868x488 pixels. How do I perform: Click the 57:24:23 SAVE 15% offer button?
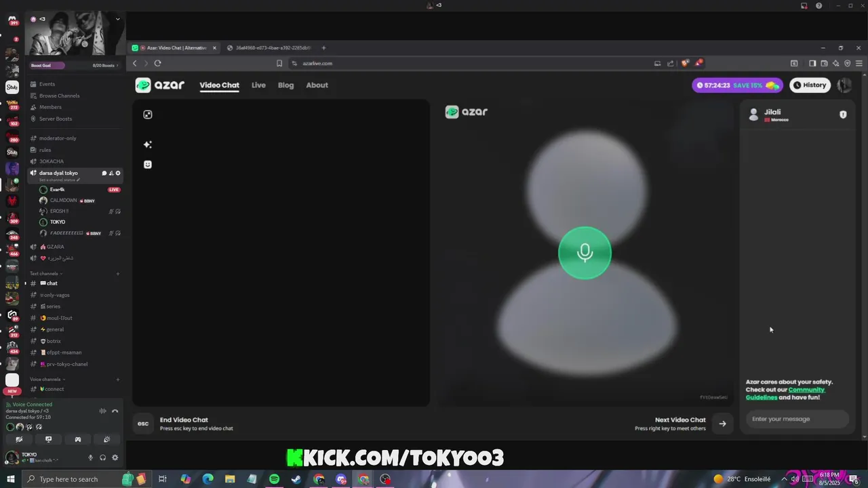[737, 85]
